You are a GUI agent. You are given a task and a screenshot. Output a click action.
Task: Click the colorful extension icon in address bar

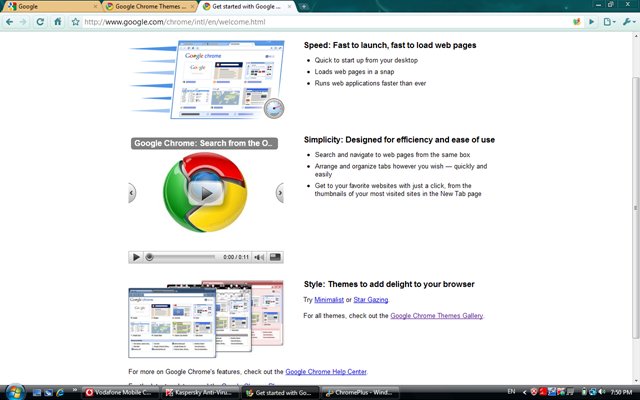tap(577, 22)
